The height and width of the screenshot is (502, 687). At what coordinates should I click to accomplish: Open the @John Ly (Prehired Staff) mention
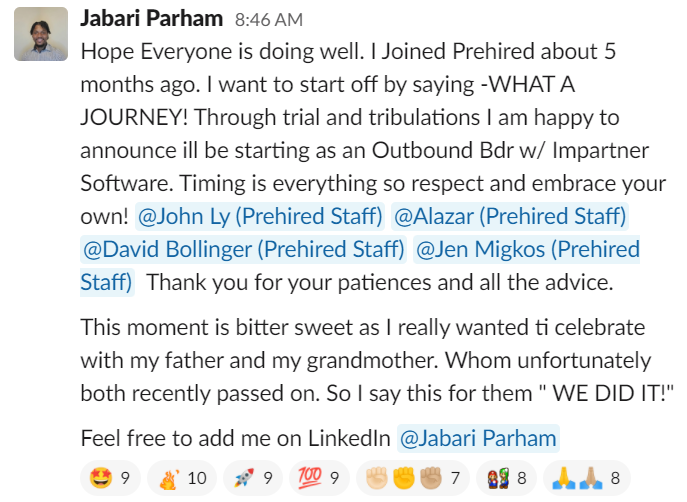(x=259, y=215)
